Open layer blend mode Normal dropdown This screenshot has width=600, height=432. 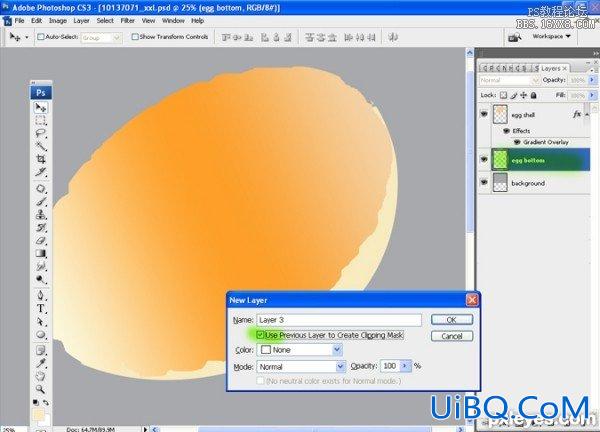point(535,80)
